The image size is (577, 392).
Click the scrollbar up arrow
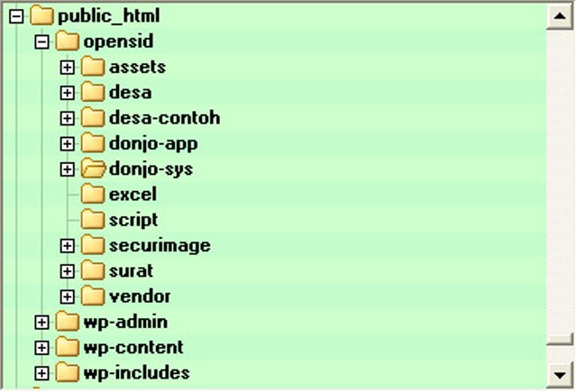(560, 16)
